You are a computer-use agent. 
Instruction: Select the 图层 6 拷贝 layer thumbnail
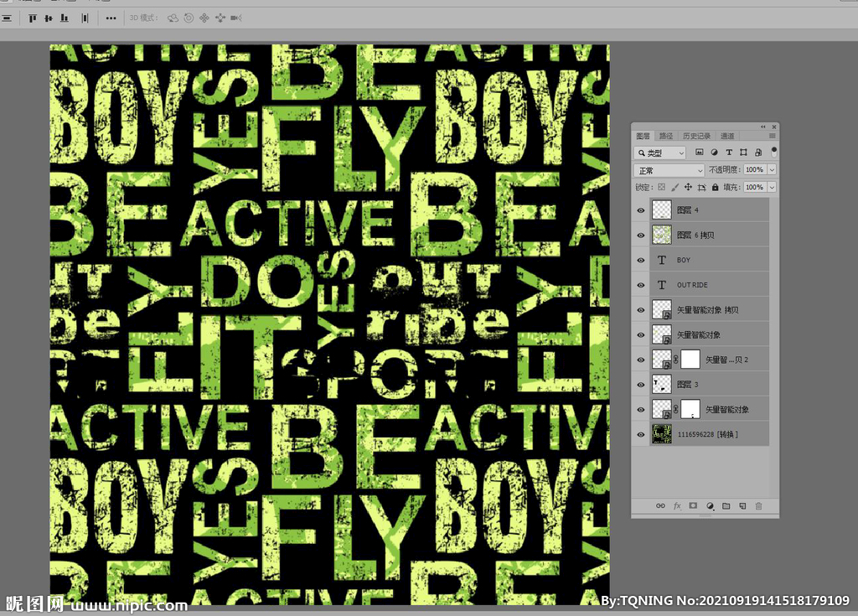(662, 236)
